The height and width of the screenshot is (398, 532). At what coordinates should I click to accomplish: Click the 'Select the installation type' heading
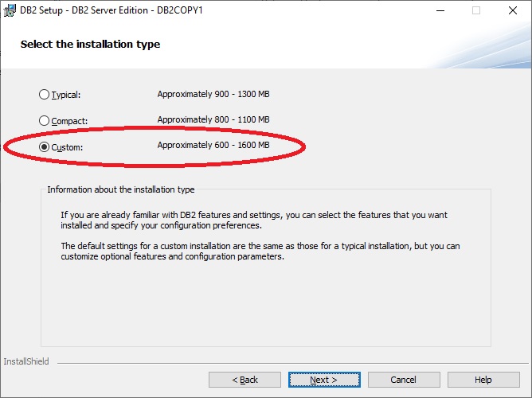(x=90, y=45)
